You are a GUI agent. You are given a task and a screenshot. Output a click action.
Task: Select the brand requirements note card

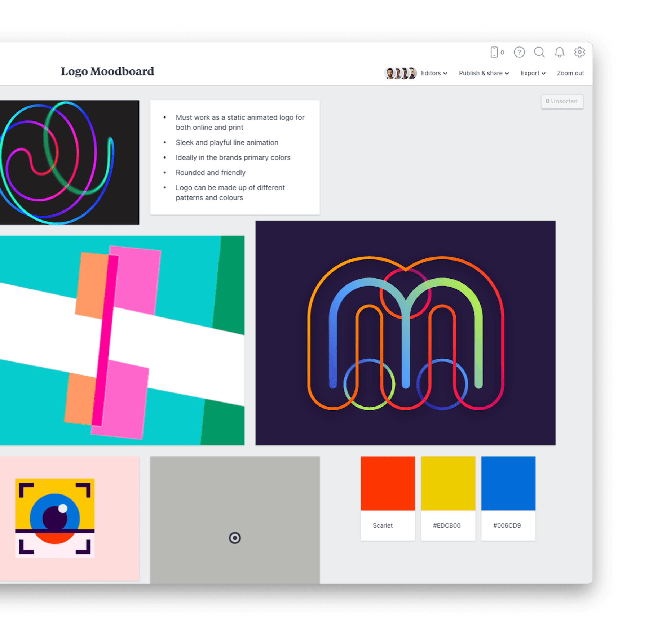pos(234,157)
